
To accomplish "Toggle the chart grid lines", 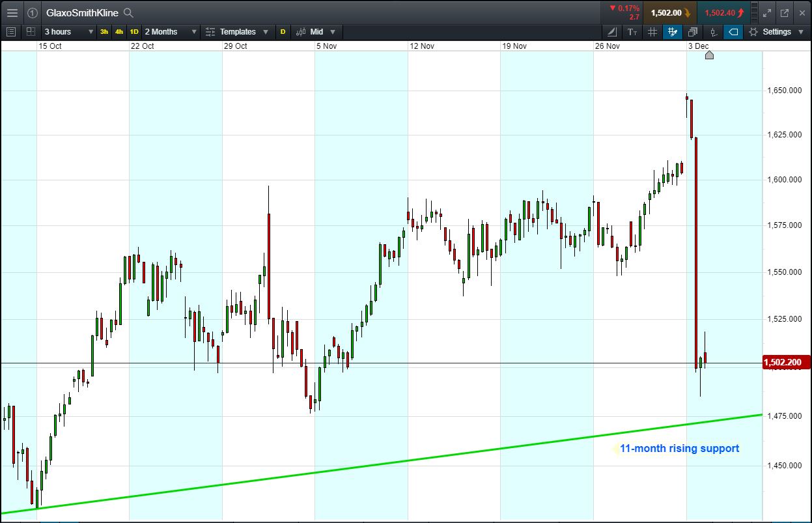I will point(652,31).
